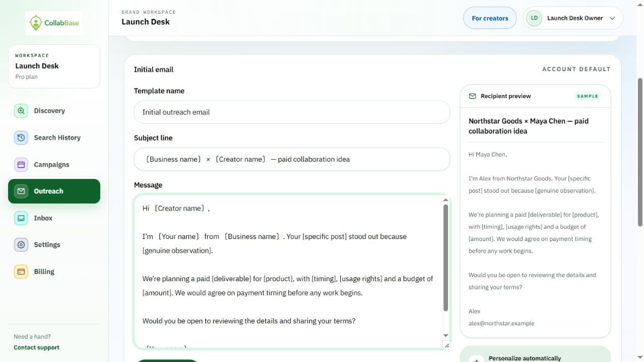644x362 pixels.
Task: Navigate to Settings
Action: click(x=54, y=245)
